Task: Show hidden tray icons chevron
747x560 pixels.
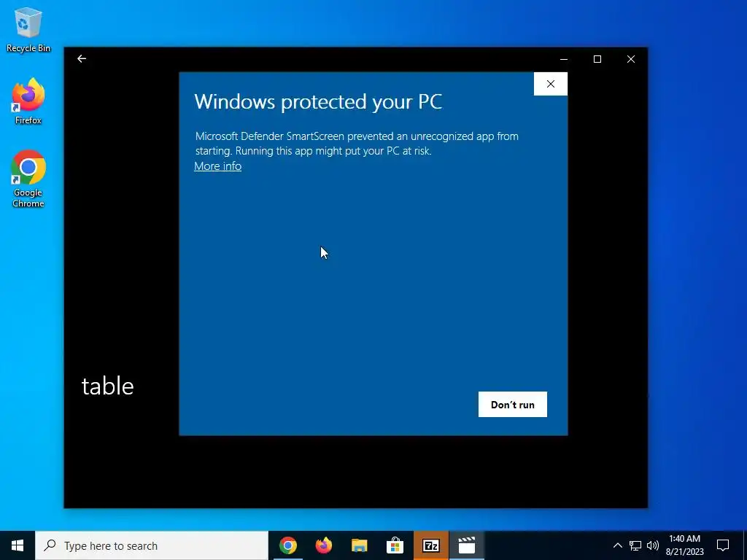Action: [x=617, y=545]
